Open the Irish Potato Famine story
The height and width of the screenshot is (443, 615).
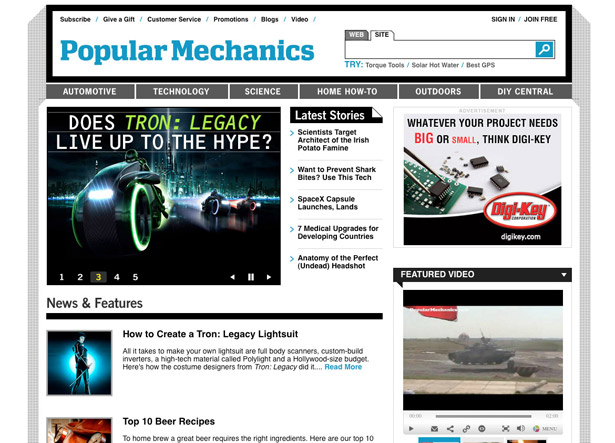coord(333,140)
